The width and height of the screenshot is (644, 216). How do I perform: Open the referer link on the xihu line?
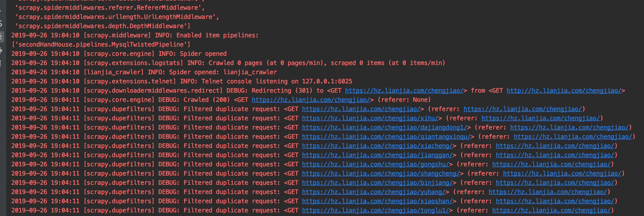point(541,118)
